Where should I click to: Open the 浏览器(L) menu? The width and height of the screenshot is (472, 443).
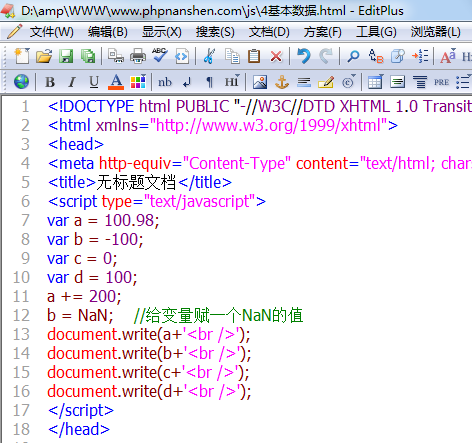coord(435,32)
